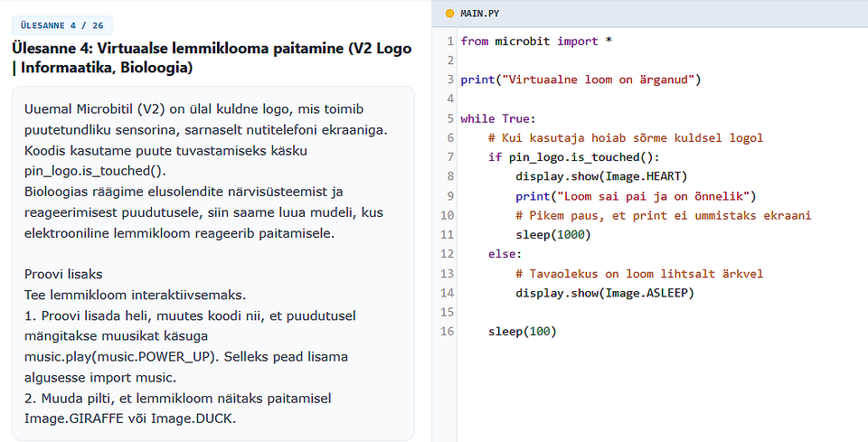Image resolution: width=868 pixels, height=442 pixels.
Task: Click line number 16 in the gutter
Action: (448, 332)
